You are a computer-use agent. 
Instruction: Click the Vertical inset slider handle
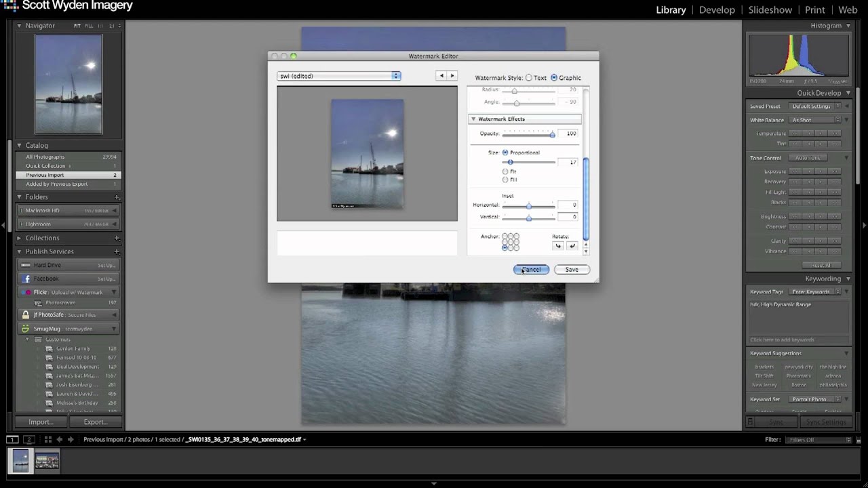[529, 218]
